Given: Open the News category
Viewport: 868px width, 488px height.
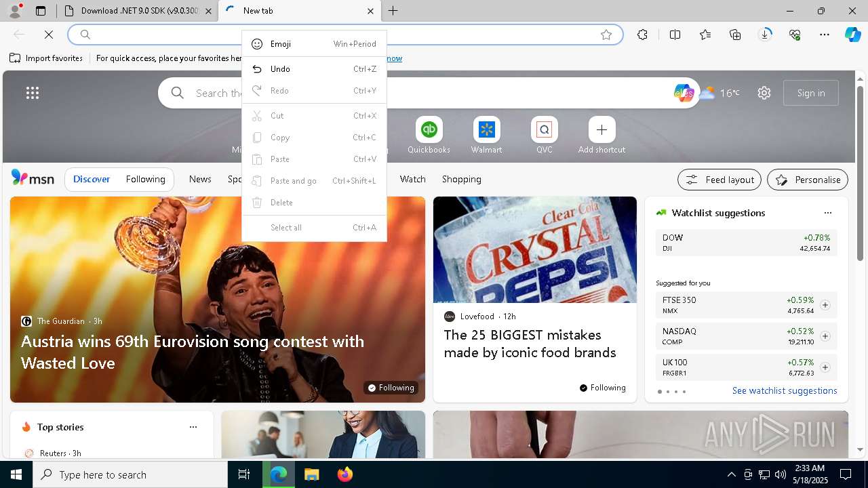Looking at the screenshot, I should coord(200,180).
